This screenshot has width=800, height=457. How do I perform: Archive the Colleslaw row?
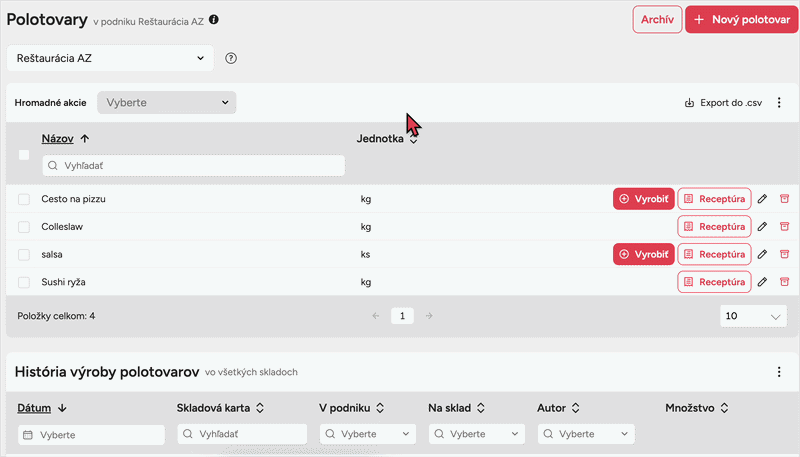click(784, 227)
